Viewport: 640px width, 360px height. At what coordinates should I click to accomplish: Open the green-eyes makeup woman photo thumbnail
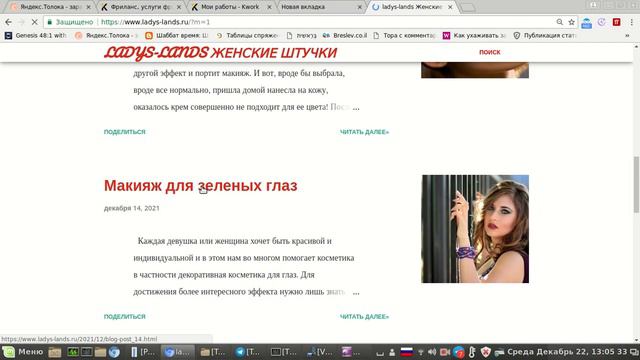[475, 229]
